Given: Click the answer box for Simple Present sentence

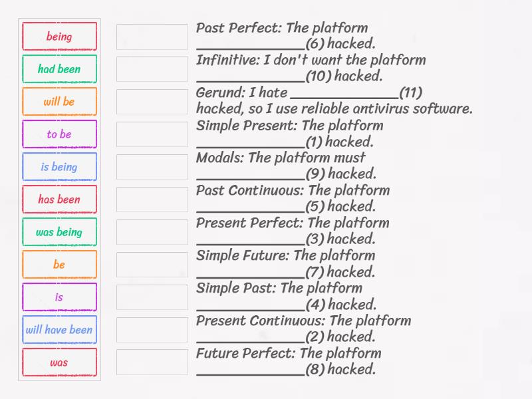Looking at the screenshot, I should pos(152,134).
